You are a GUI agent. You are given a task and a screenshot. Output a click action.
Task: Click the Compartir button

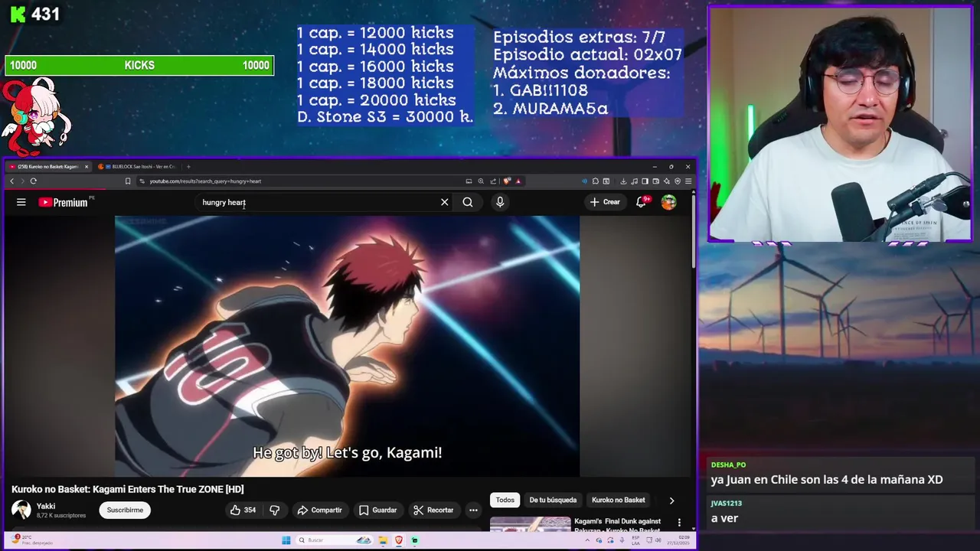319,510
